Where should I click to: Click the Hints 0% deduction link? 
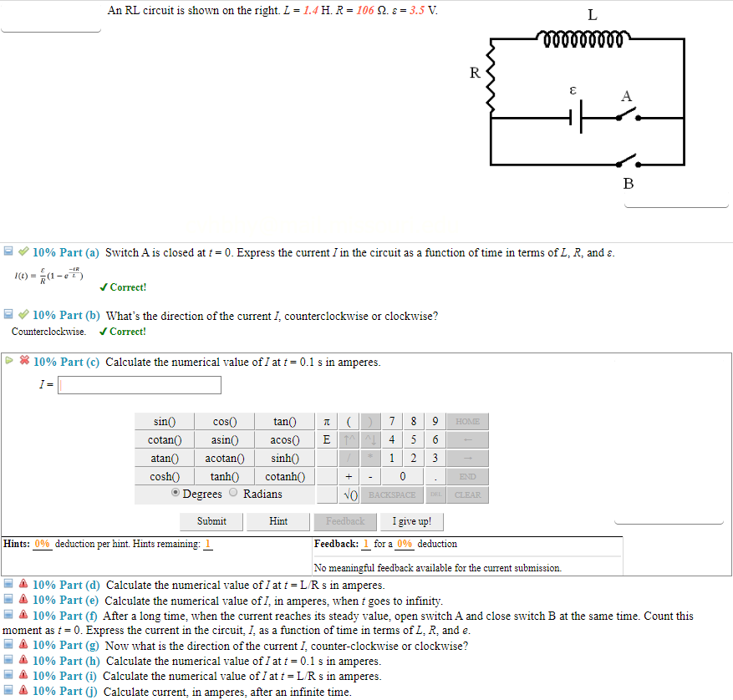(x=42, y=544)
